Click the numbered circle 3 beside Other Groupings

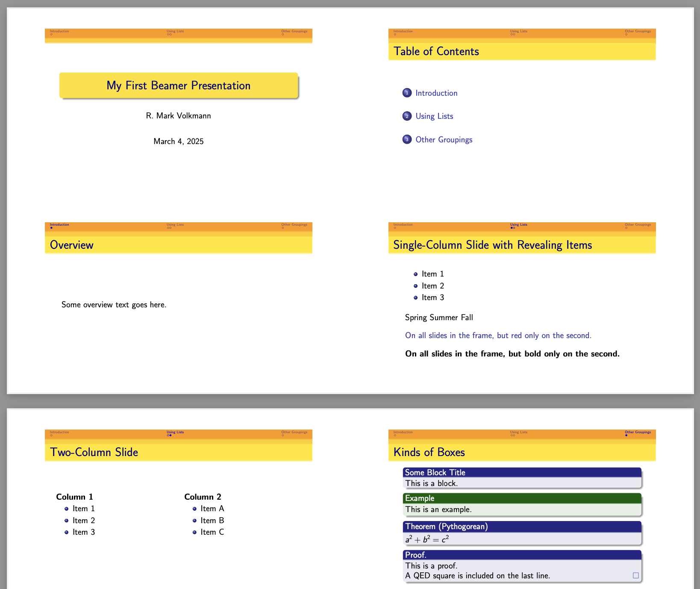point(407,139)
